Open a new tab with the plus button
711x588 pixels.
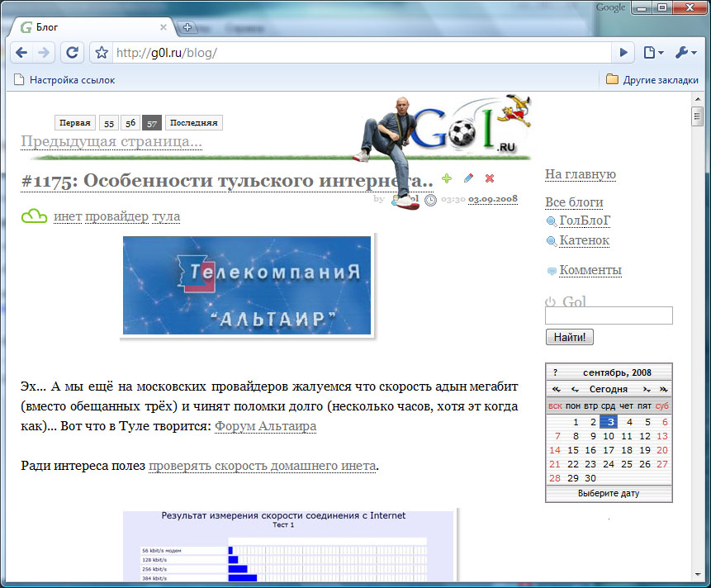pyautogui.click(x=187, y=27)
